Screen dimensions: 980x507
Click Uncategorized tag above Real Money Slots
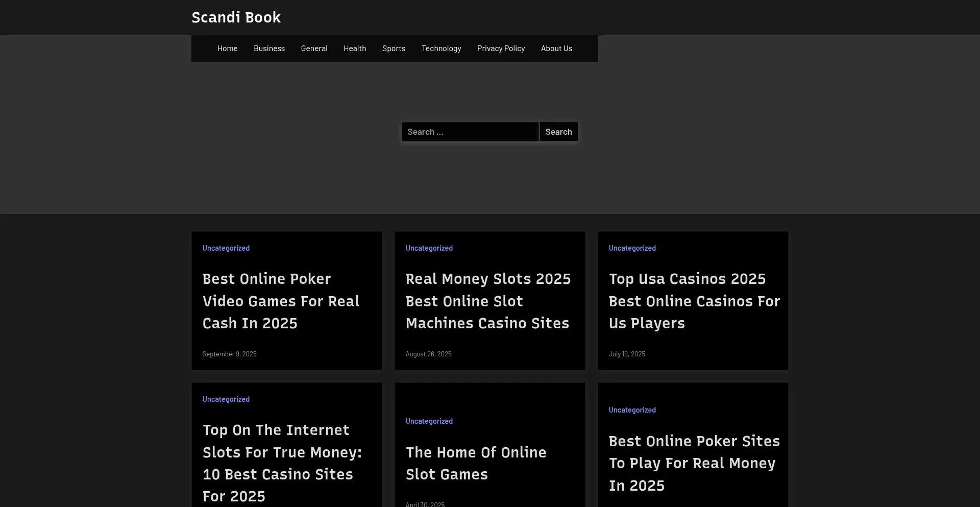click(429, 248)
